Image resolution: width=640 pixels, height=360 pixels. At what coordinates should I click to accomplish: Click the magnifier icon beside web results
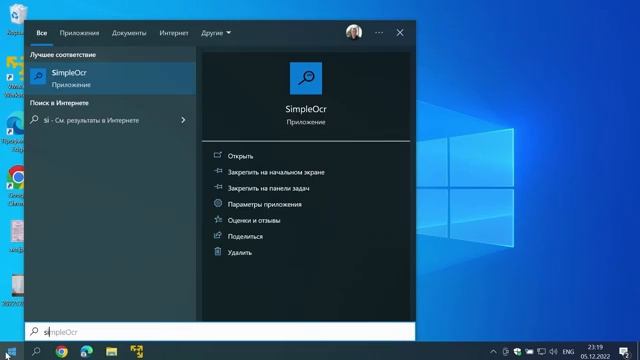[x=35, y=119]
